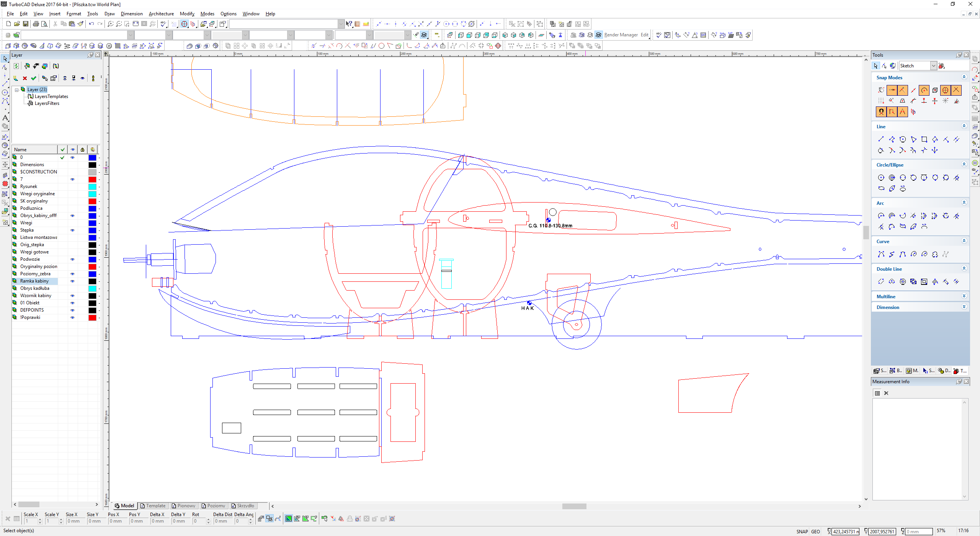The height and width of the screenshot is (536, 980).
Task: Select the Rectangle tool in Line group
Action: 924,139
